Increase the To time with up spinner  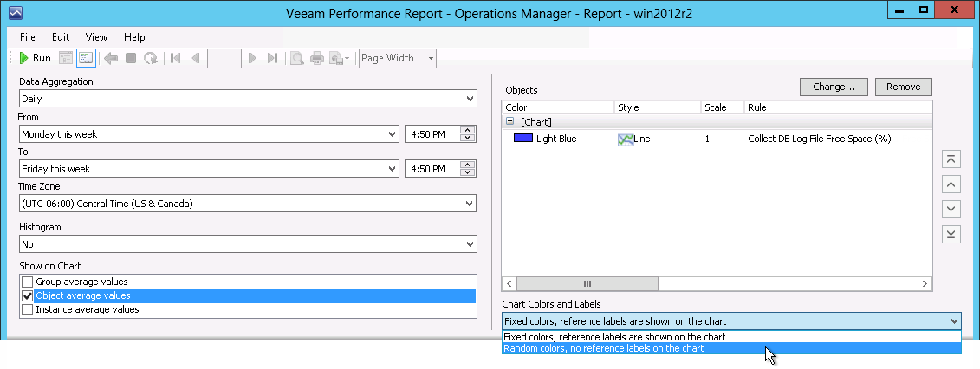coord(468,165)
